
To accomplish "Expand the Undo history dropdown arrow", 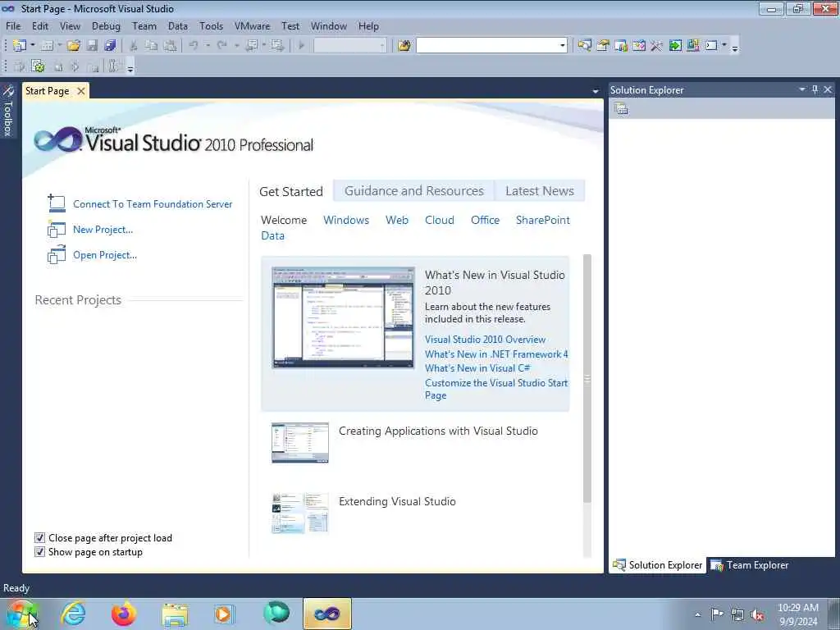I will pos(208,46).
